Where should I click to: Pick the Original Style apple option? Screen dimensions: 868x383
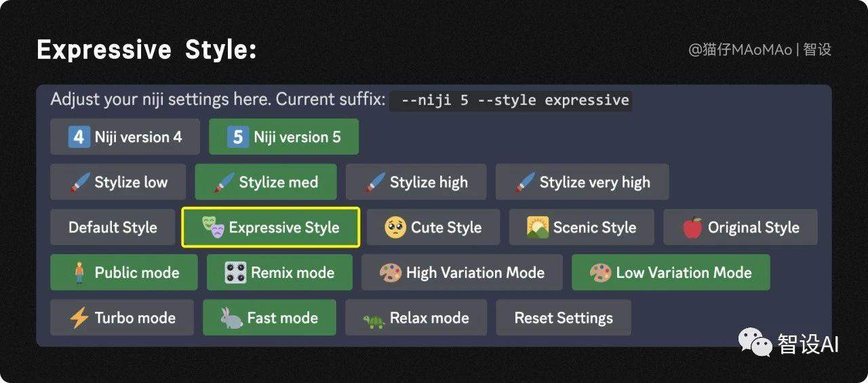coord(741,227)
